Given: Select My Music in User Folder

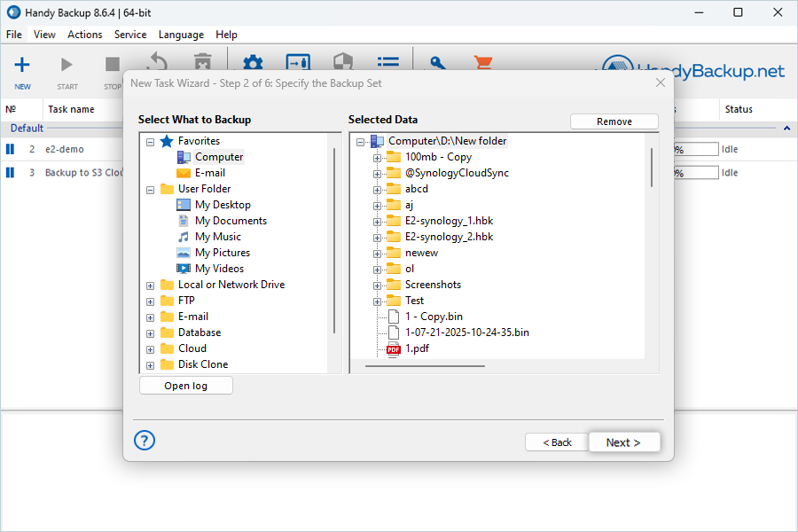Looking at the screenshot, I should [218, 236].
